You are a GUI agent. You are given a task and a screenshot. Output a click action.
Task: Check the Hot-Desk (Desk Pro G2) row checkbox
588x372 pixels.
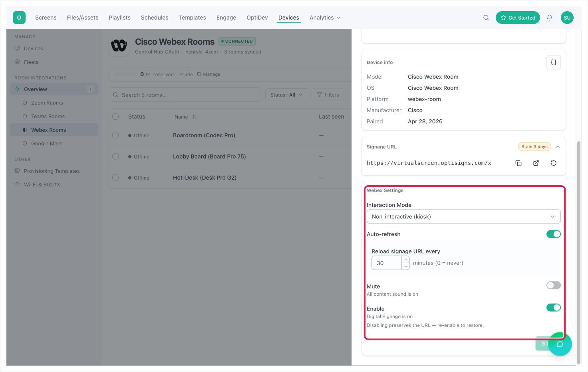[x=115, y=178]
